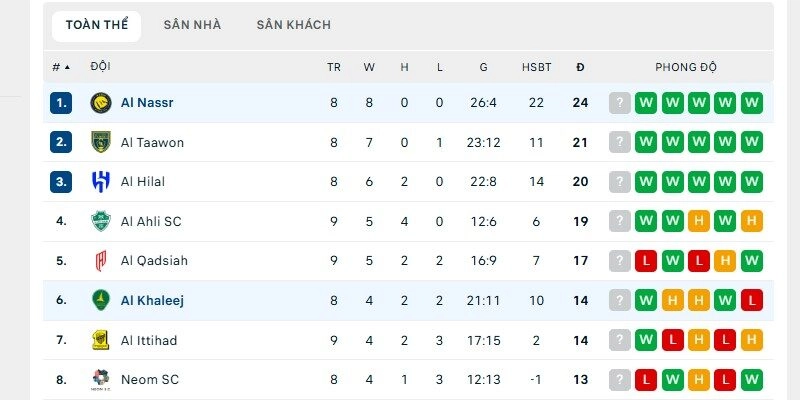Image resolution: width=800 pixels, height=400 pixels.
Task: Click Al Khaleej's red L form badge
Action: (x=752, y=301)
